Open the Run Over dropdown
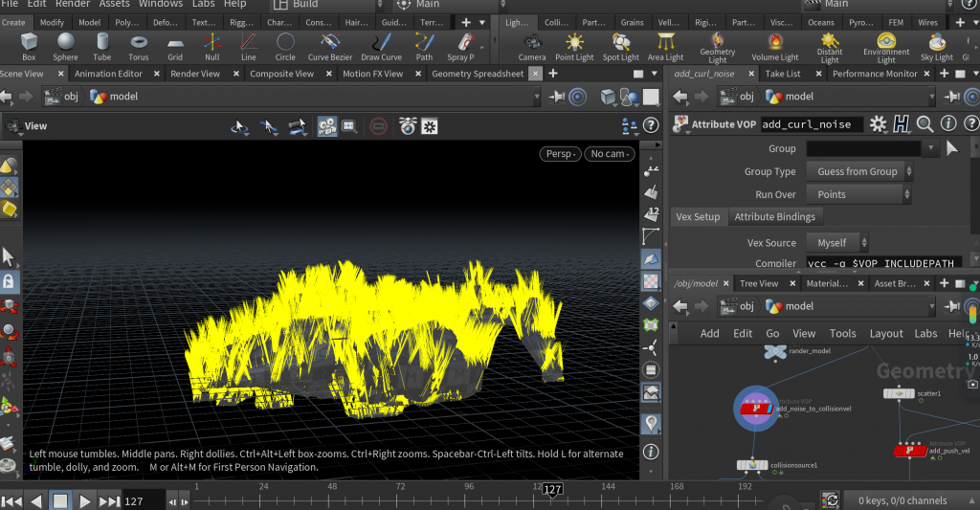 point(858,194)
